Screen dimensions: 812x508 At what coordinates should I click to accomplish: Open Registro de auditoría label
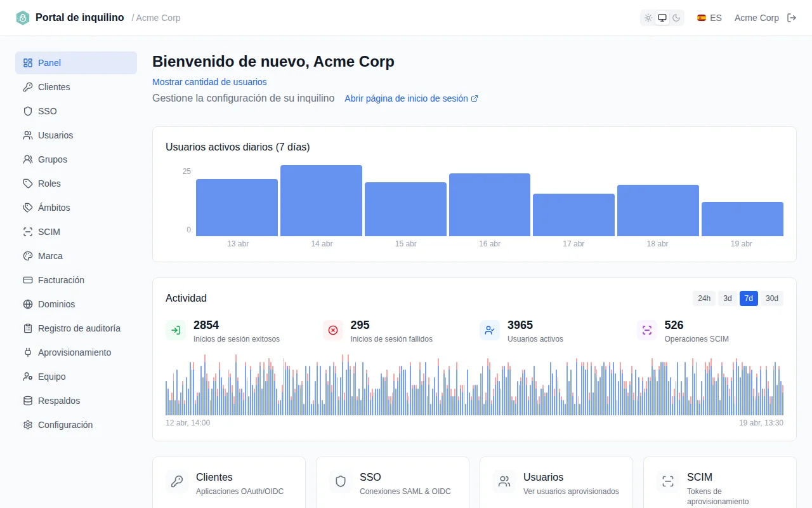pyautogui.click(x=79, y=328)
